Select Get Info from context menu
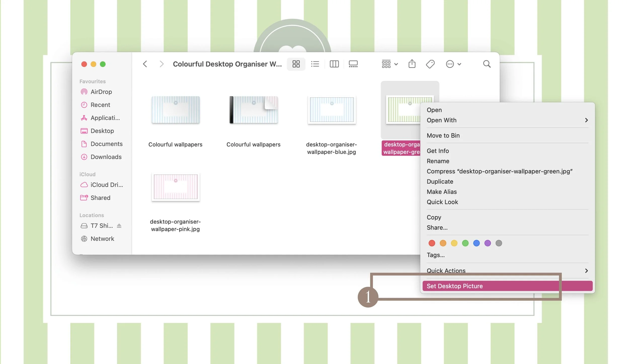Viewport: 629px width, 364px height. click(x=438, y=151)
